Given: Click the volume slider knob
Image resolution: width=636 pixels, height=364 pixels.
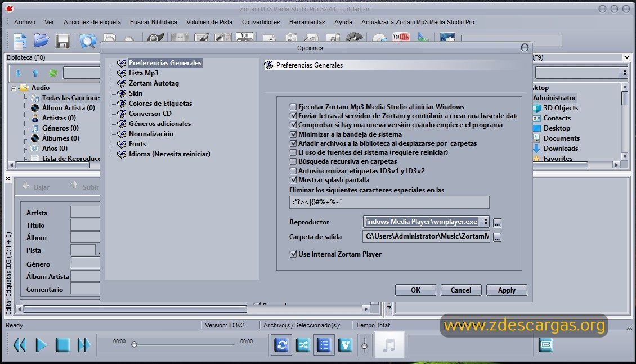Looking at the screenshot, I should 364,346.
